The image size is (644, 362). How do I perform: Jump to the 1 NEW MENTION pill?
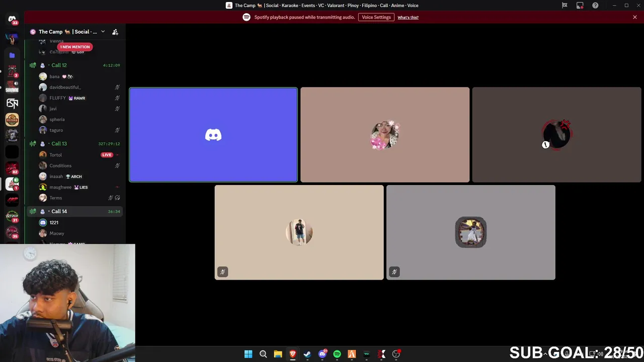tap(75, 47)
